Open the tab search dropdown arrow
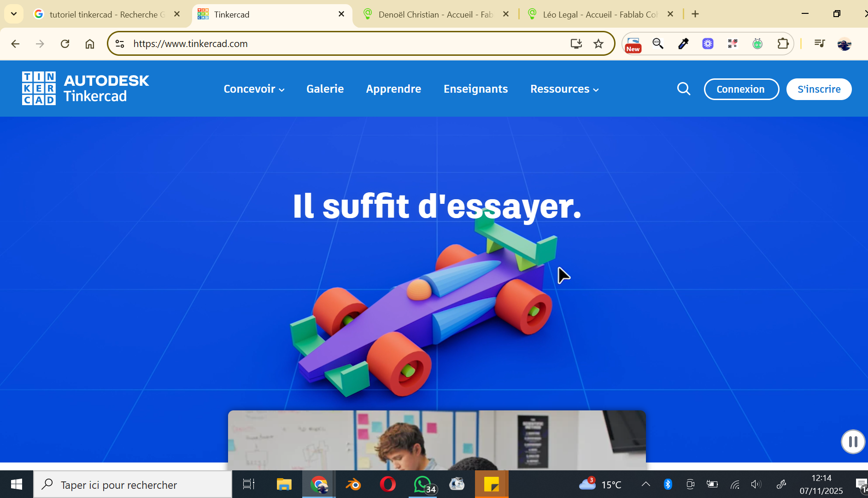 (14, 14)
